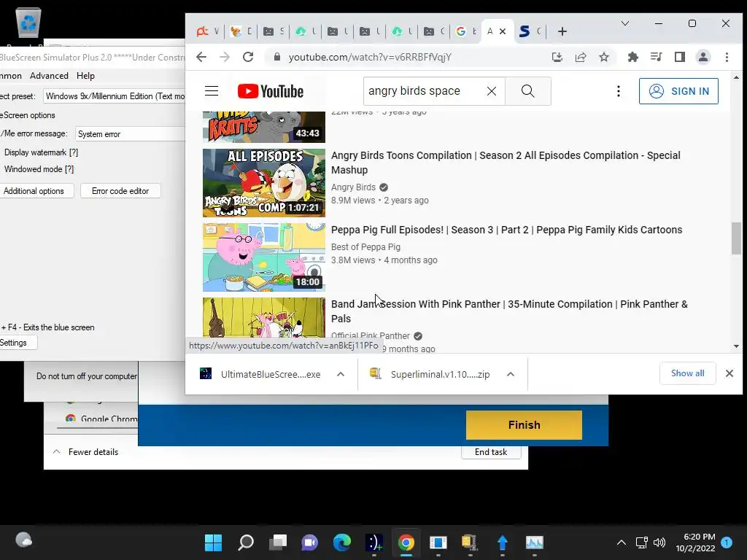Toggle the Windowed mode option
The height and width of the screenshot is (560, 747).
(x=39, y=169)
